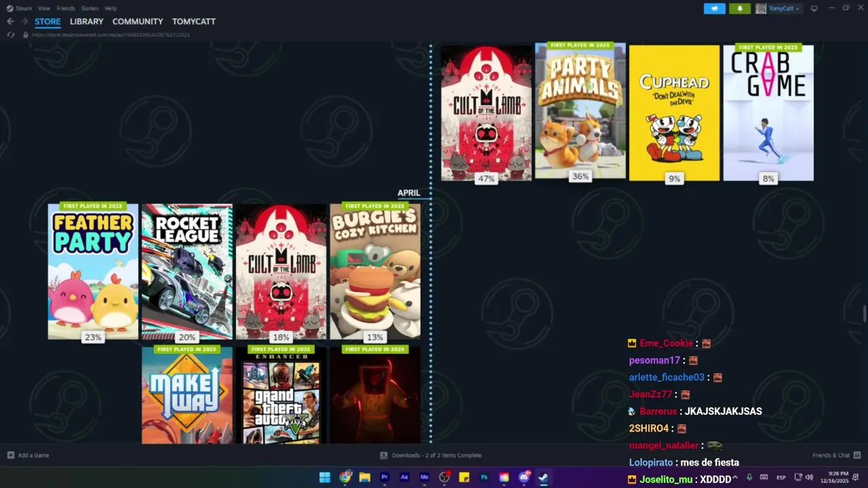Go back using the Steam back arrow
Image resolution: width=868 pixels, height=488 pixels.
tap(10, 22)
